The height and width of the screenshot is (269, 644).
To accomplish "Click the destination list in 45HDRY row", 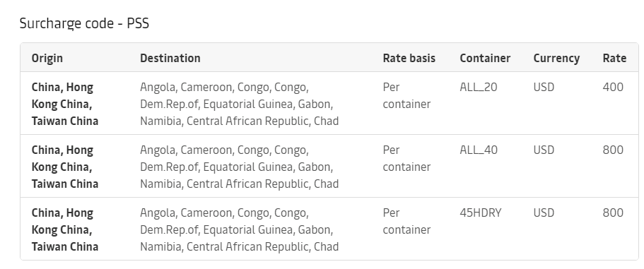I will [240, 229].
